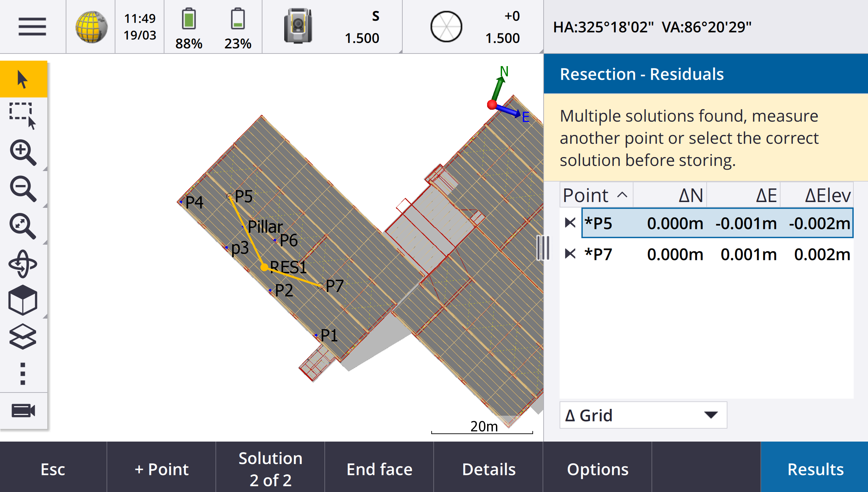The height and width of the screenshot is (492, 868).
Task: Open the video camera icon
Action: pyautogui.click(x=23, y=411)
